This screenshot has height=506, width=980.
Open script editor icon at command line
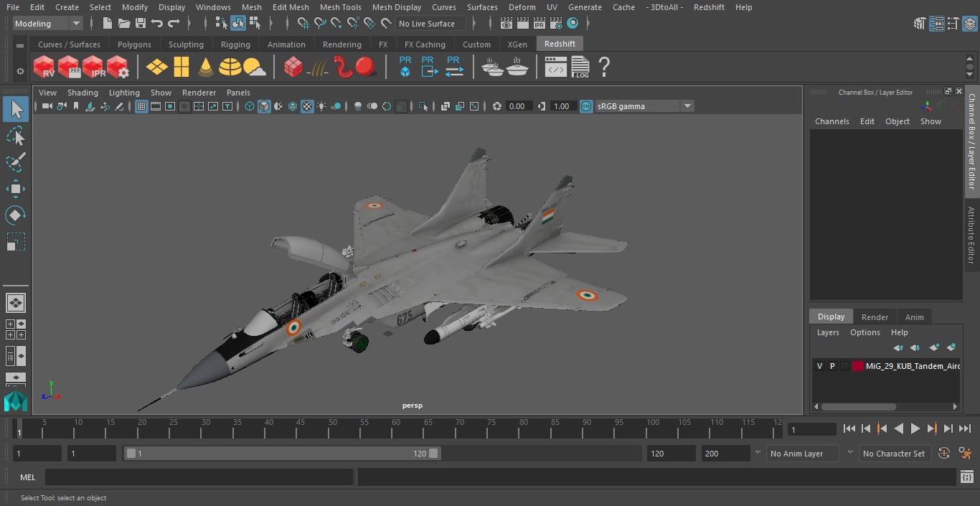(966, 477)
